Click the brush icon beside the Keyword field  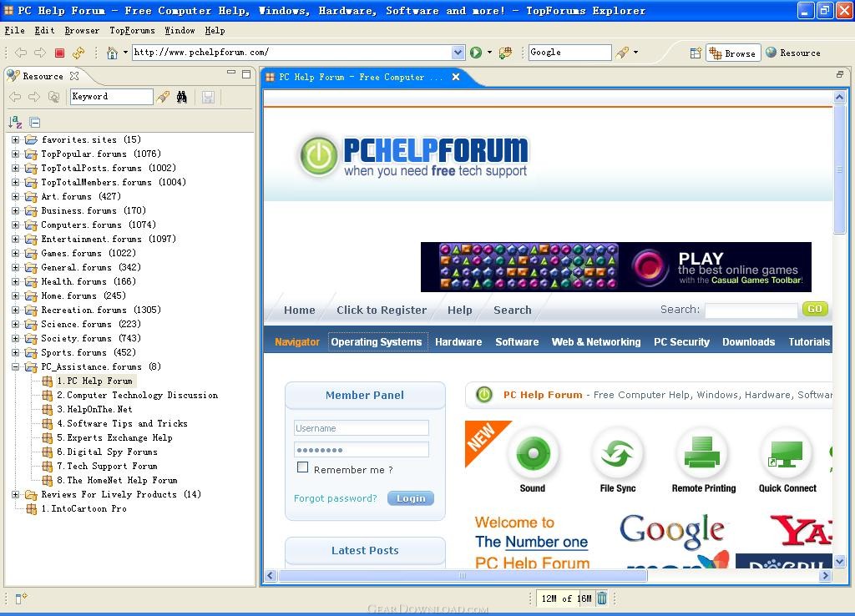163,97
